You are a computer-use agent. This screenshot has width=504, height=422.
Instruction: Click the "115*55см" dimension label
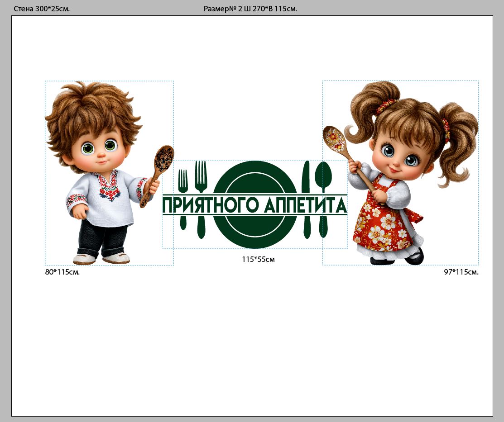point(259,260)
